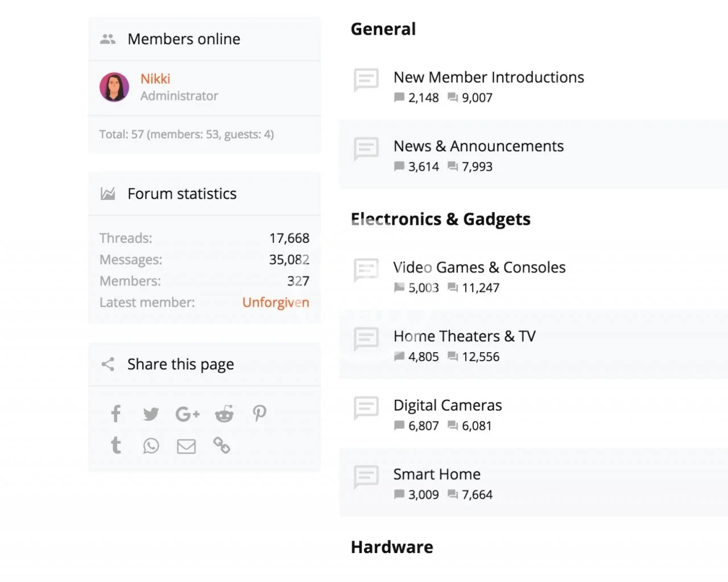Go to Video Games & Consoles forum
The image size is (728, 582).
pyautogui.click(x=479, y=267)
